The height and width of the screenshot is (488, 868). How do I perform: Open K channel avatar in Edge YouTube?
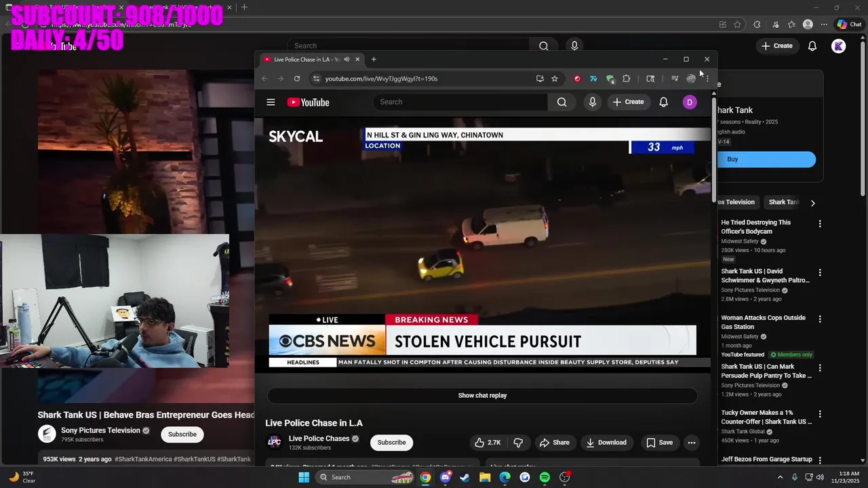tap(839, 46)
